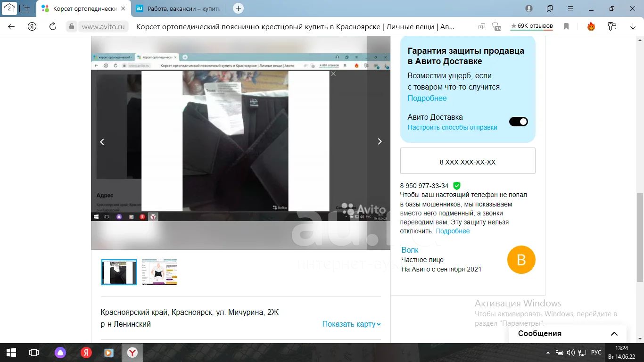Show the previous listing photo

point(102,141)
